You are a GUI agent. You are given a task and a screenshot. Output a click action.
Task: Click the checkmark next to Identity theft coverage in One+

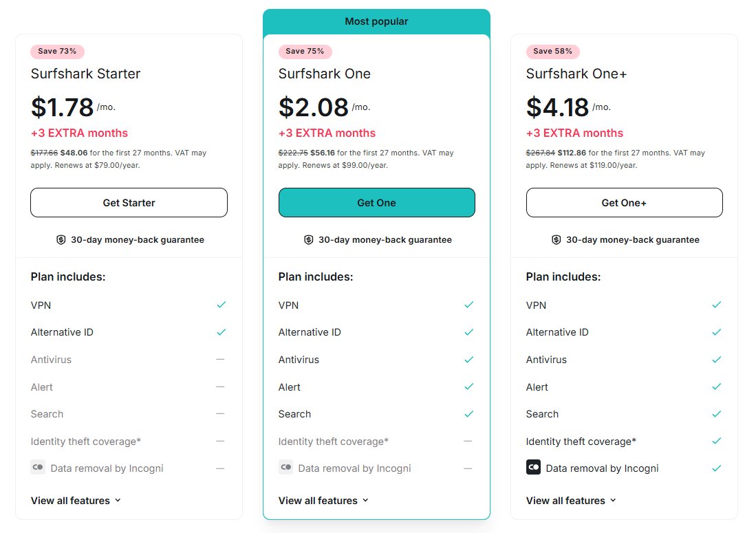[716, 441]
